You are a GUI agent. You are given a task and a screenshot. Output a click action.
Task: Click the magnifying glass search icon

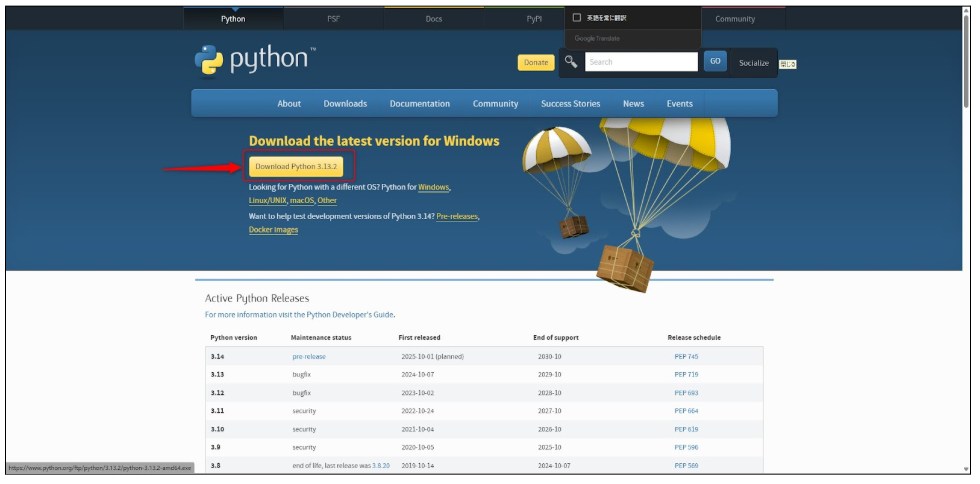click(x=571, y=61)
